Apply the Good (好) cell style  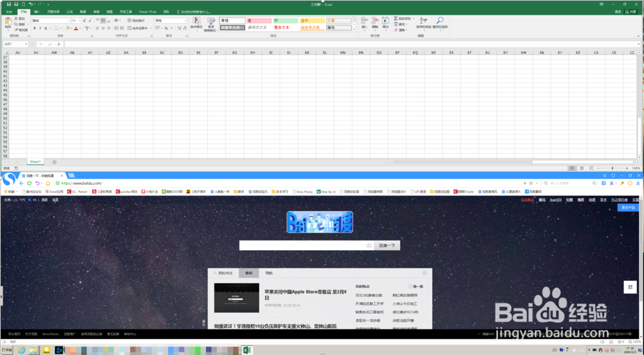click(x=285, y=21)
